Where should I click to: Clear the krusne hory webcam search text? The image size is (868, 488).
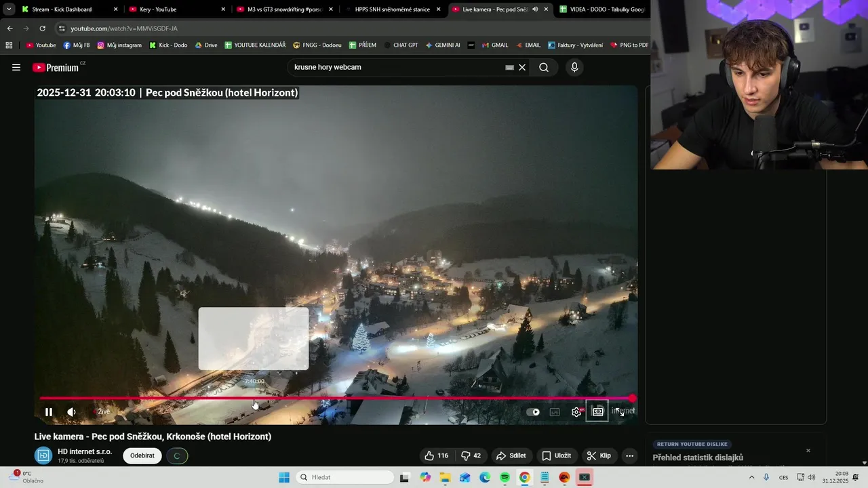tap(522, 67)
